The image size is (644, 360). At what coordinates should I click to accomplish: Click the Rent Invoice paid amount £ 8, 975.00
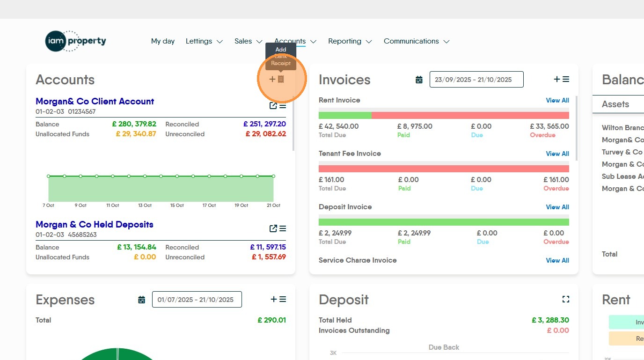(x=415, y=126)
